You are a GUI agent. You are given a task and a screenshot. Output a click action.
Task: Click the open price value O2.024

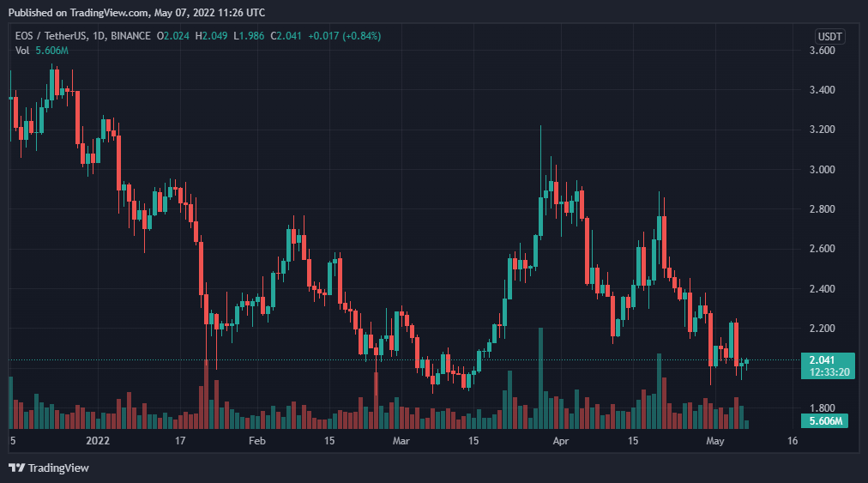[x=172, y=36]
